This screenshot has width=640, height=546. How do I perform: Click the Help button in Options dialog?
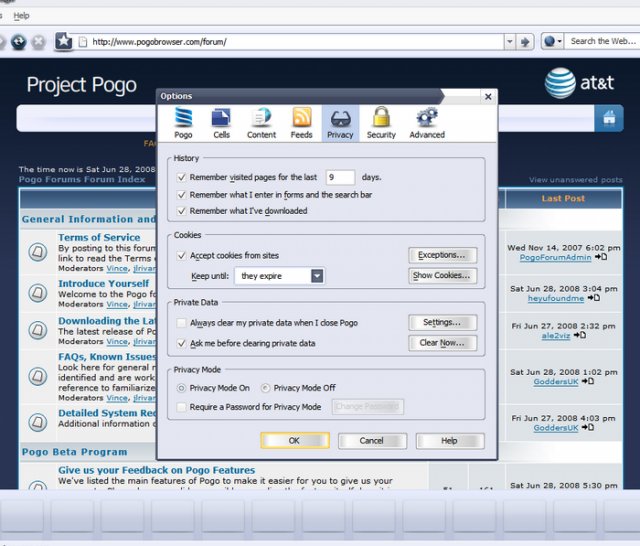click(450, 441)
